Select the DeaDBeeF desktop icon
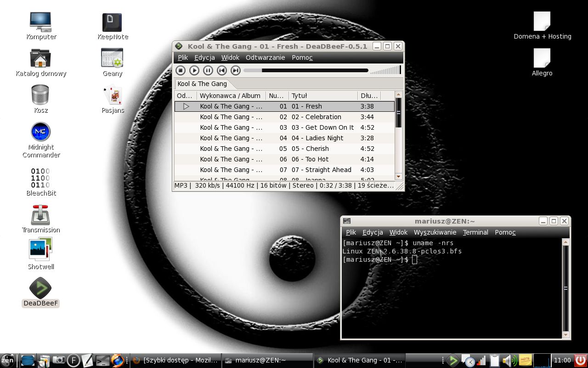This screenshot has height=368, width=588. coord(40,292)
